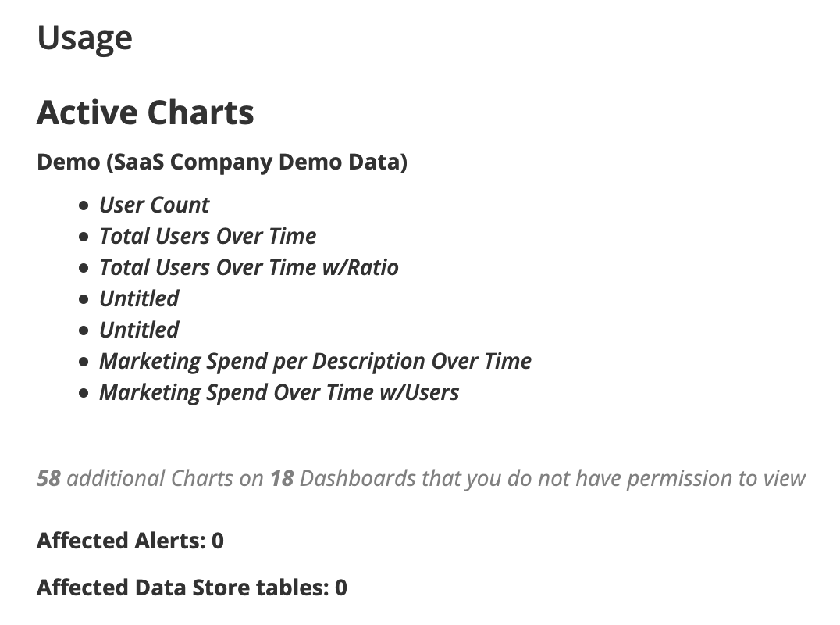Click the Affected Alerts: 0 label
Image resolution: width=840 pixels, height=625 pixels.
tap(130, 541)
